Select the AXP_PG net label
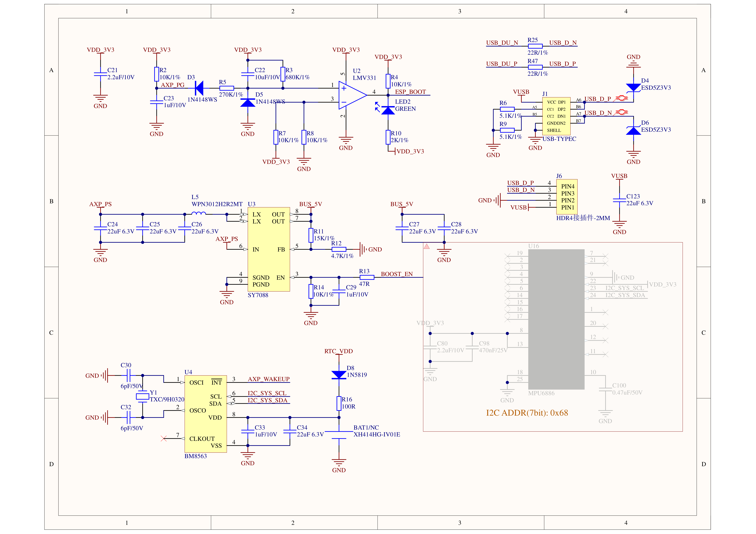The image size is (756, 534). coord(173,85)
